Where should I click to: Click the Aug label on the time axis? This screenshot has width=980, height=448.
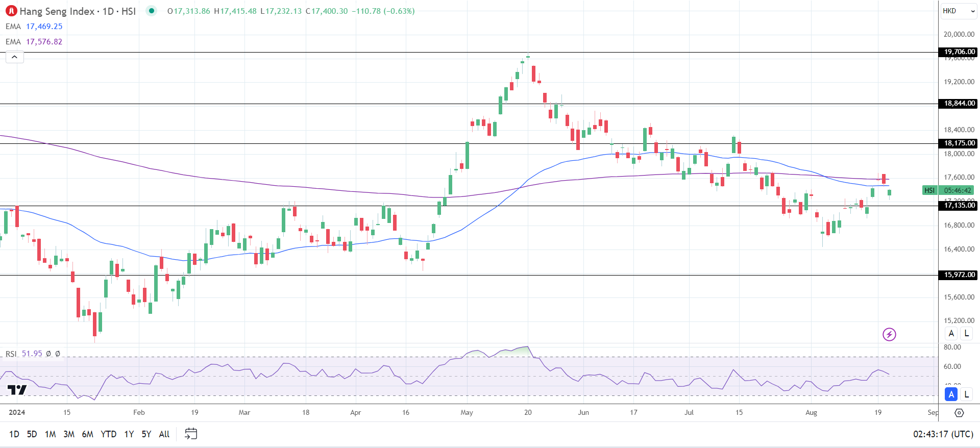point(811,412)
